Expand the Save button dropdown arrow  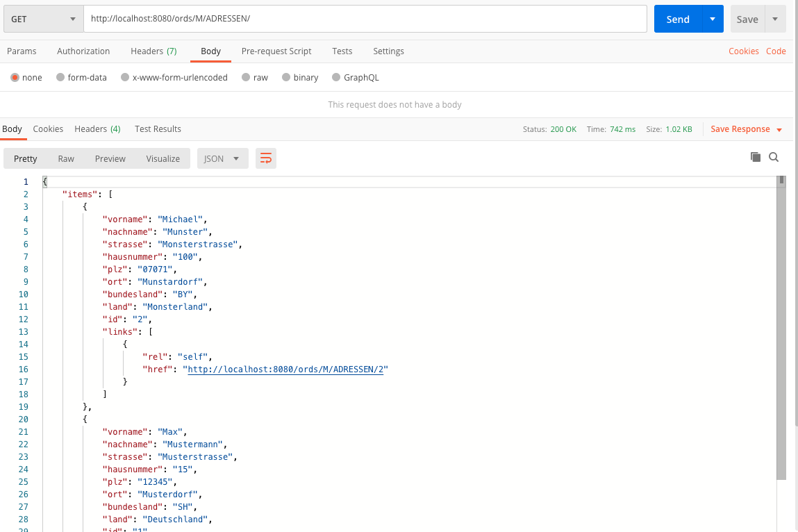(x=775, y=19)
